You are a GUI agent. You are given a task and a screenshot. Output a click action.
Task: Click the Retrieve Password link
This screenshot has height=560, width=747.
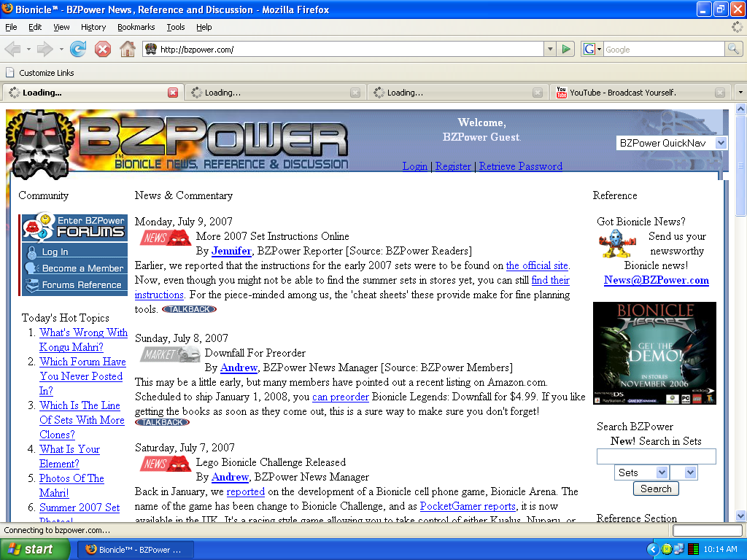tap(521, 166)
